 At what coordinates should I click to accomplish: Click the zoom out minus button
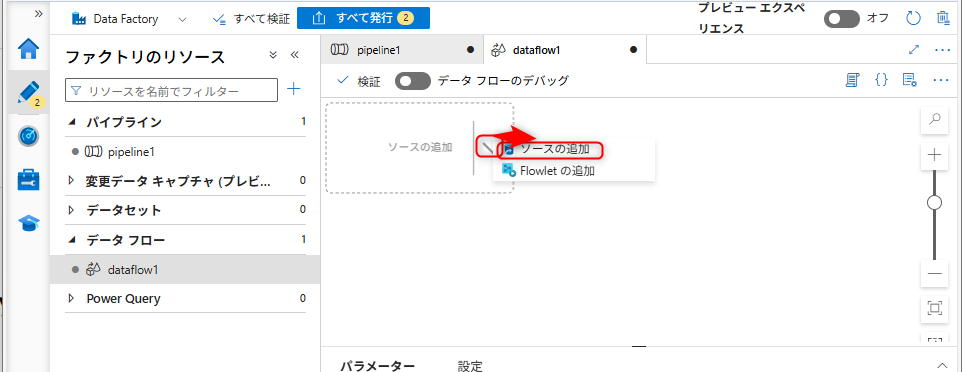click(x=935, y=273)
